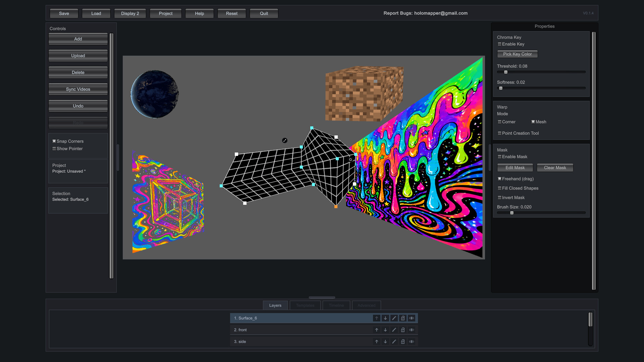This screenshot has width=644, height=362.
Task: Click the Pick Key Color button
Action: [517, 54]
